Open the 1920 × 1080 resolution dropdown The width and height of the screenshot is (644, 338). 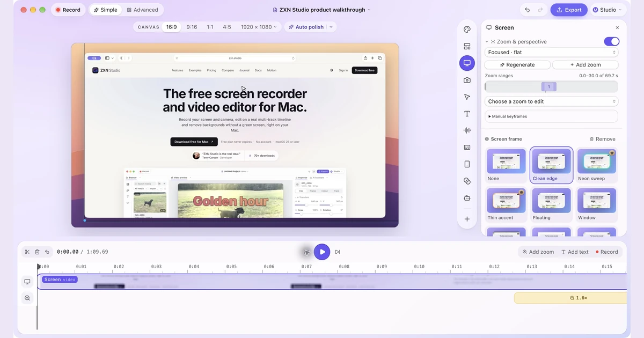click(x=259, y=27)
